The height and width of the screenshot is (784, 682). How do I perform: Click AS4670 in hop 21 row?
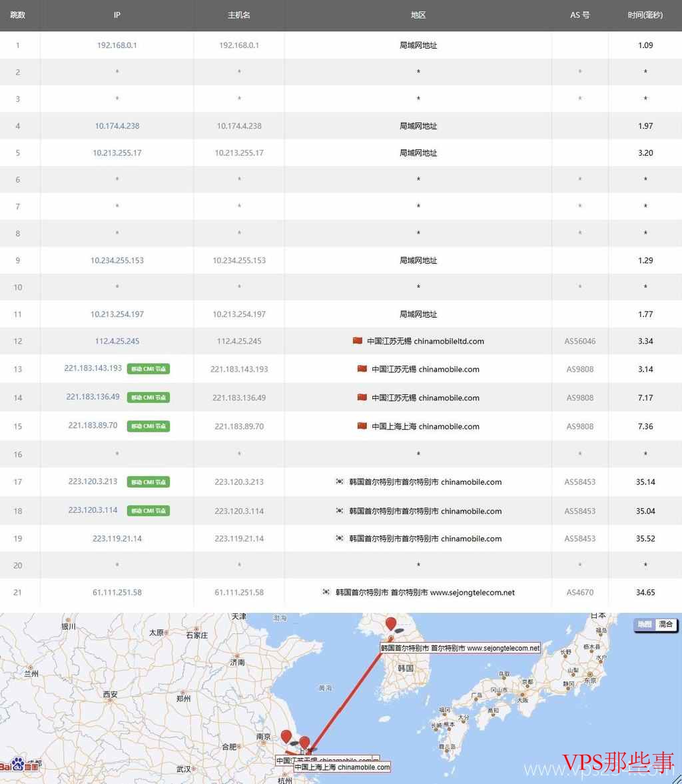(x=580, y=593)
